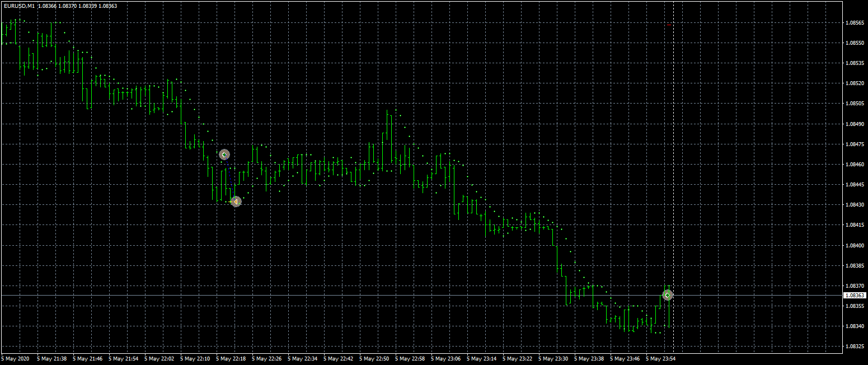Click the 5 May 2020 date label
The height and width of the screenshot is (365, 868).
click(x=15, y=358)
